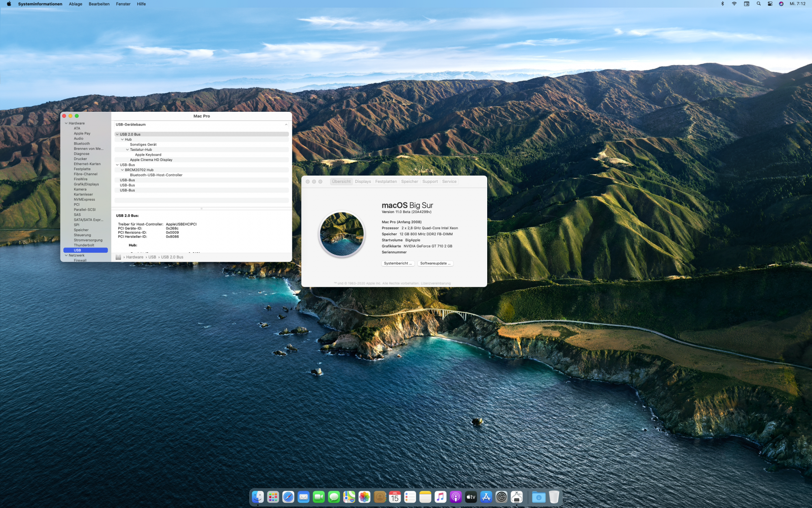
Task: Switch to the Speicher tab
Action: tap(409, 182)
